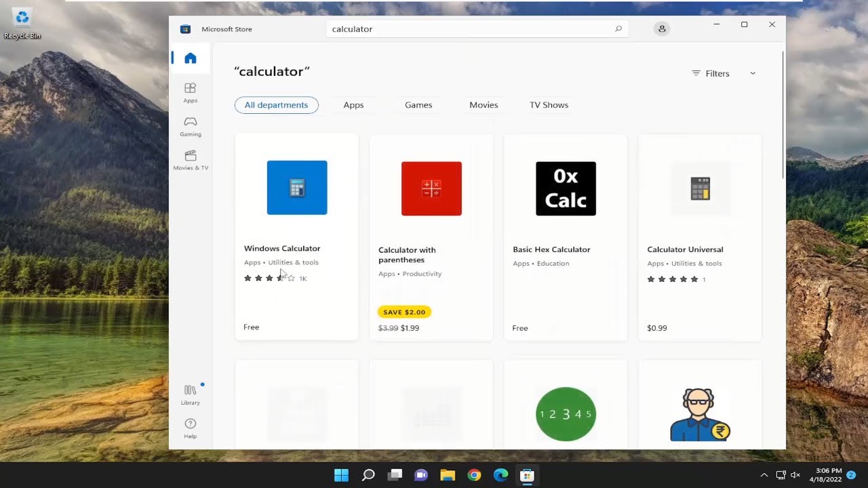Click Apps • Education category text
This screenshot has height=488, width=868.
click(541, 264)
